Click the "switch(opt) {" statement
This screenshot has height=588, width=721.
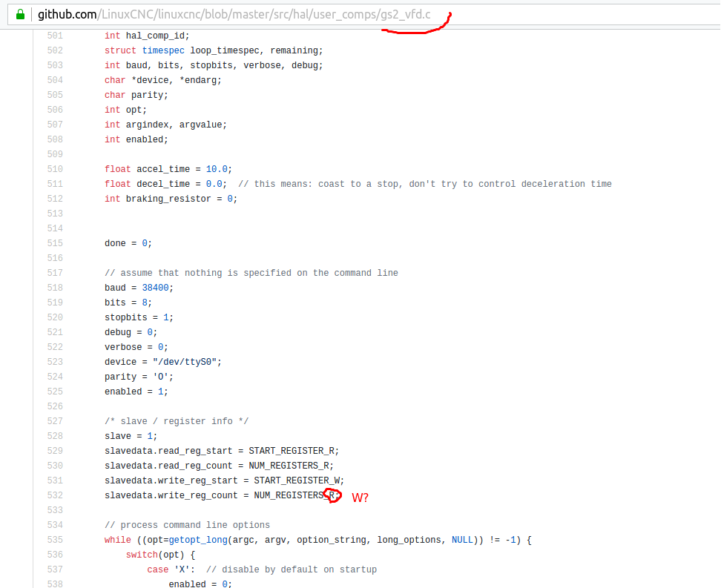point(160,555)
